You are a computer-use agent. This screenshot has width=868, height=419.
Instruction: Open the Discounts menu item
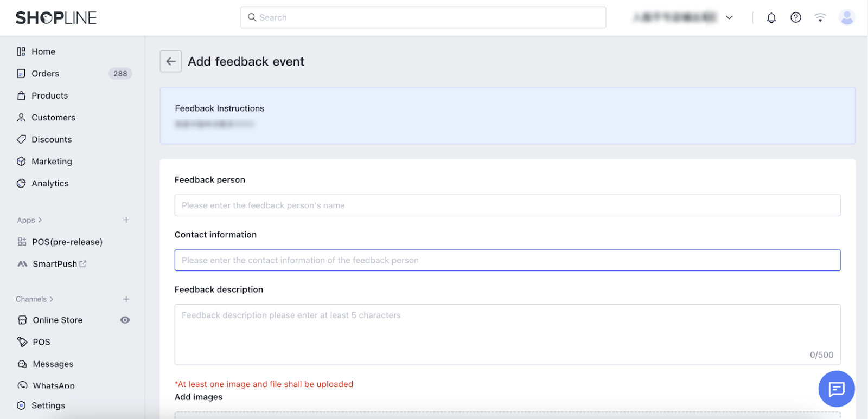pyautogui.click(x=52, y=140)
